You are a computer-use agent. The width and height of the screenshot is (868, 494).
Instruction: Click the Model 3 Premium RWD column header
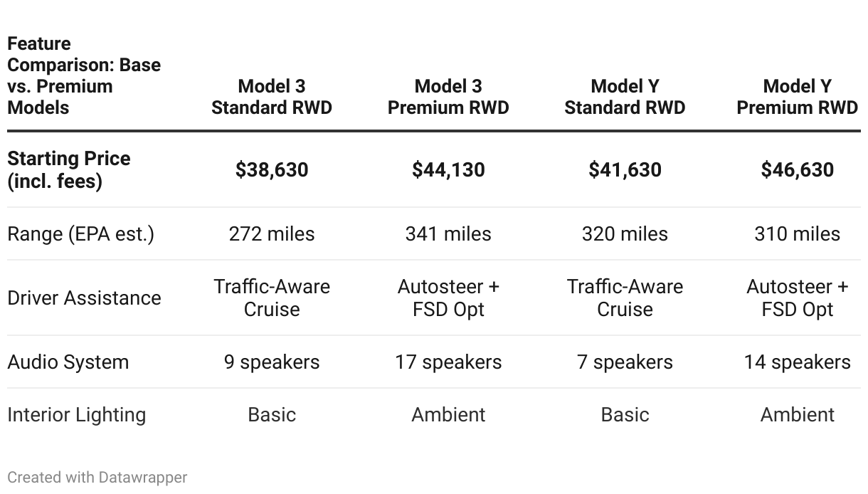tap(448, 97)
